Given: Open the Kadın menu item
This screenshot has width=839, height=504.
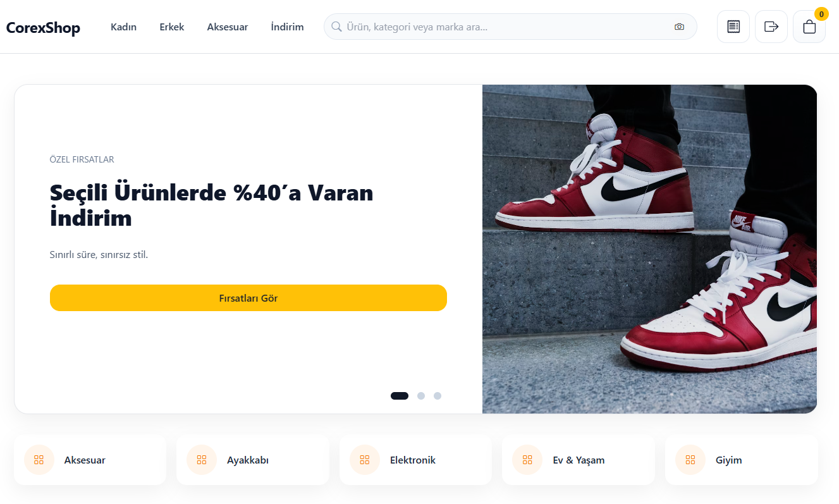Looking at the screenshot, I should tap(123, 27).
